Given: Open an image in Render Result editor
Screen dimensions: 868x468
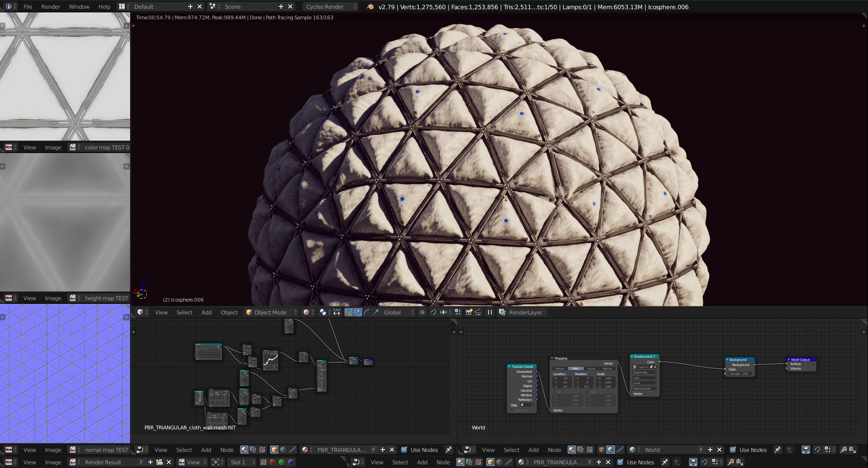Looking at the screenshot, I should [x=160, y=462].
